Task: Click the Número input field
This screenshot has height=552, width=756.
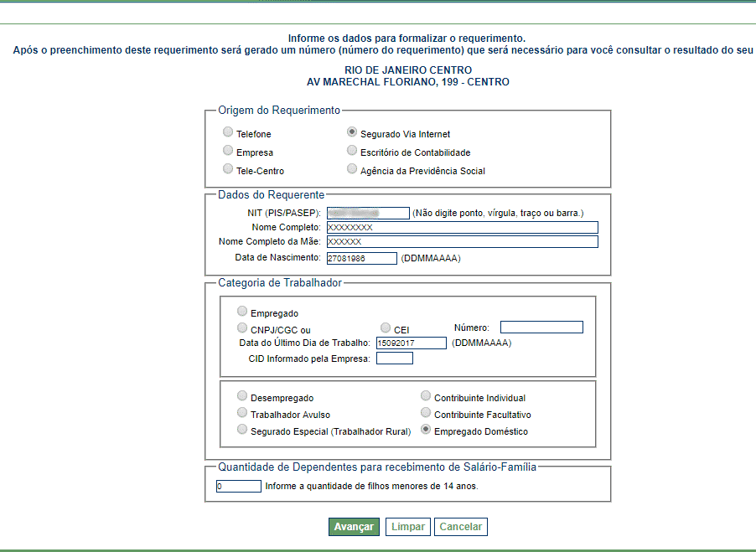Action: [x=541, y=328]
